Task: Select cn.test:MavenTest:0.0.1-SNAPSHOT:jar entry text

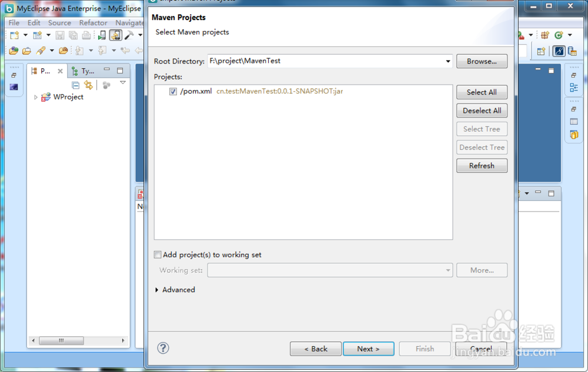Action: click(x=280, y=92)
